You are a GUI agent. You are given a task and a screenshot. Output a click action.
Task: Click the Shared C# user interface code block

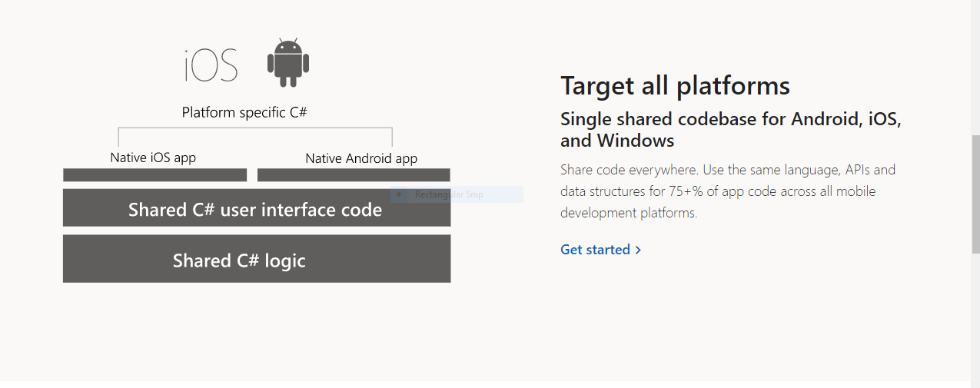coord(257,208)
